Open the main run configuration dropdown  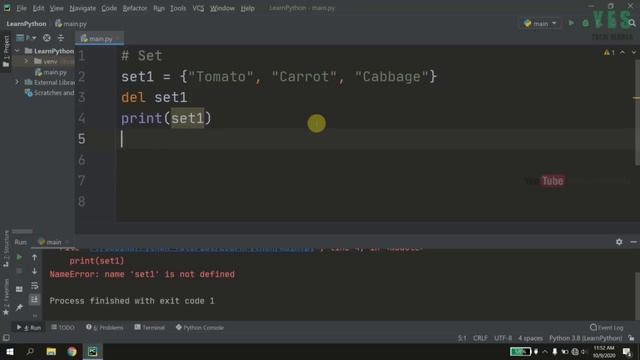pyautogui.click(x=540, y=24)
